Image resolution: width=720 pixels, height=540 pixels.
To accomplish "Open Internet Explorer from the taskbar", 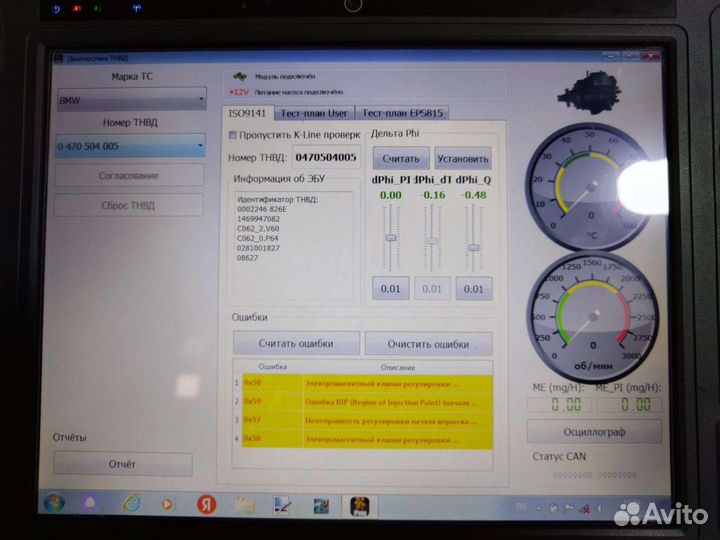I will coord(131,504).
